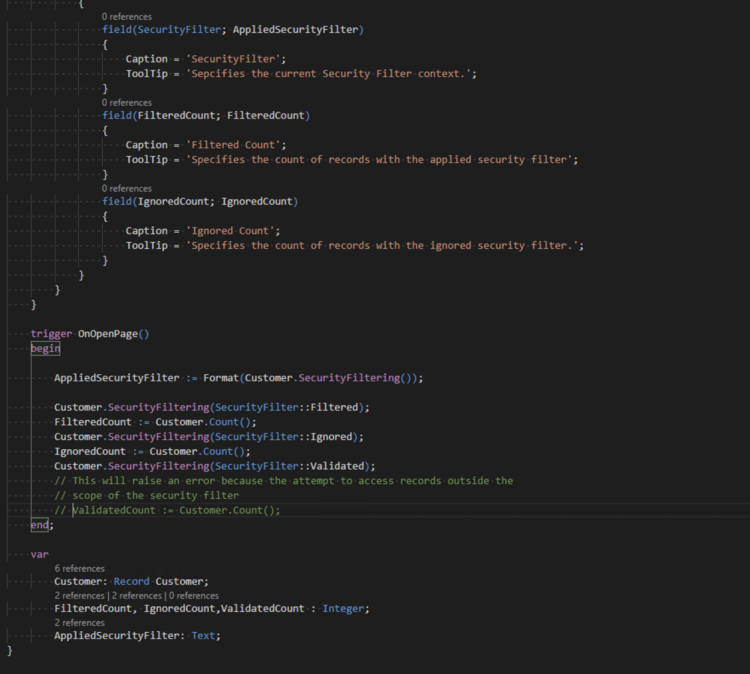Click 0 references lens above IgnoredCount field
This screenshot has width=750, height=674.
click(x=126, y=188)
